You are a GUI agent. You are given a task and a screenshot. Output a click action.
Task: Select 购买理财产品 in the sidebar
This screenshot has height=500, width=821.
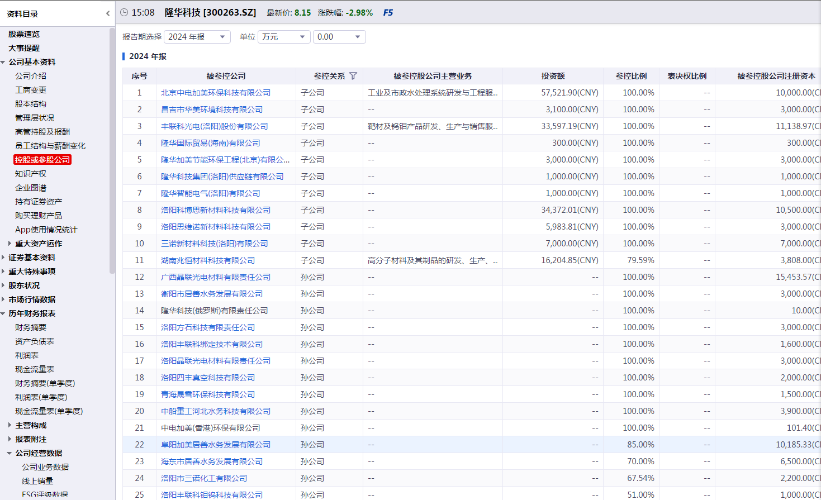[38, 216]
